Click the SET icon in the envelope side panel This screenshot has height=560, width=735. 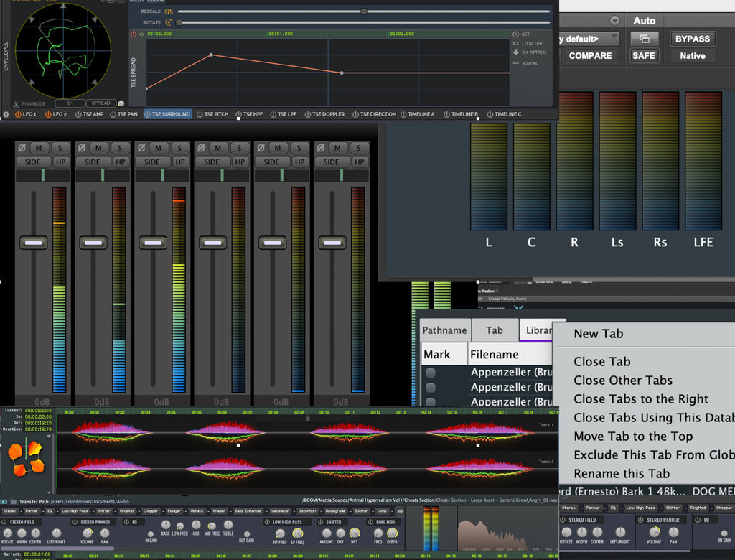coord(515,34)
